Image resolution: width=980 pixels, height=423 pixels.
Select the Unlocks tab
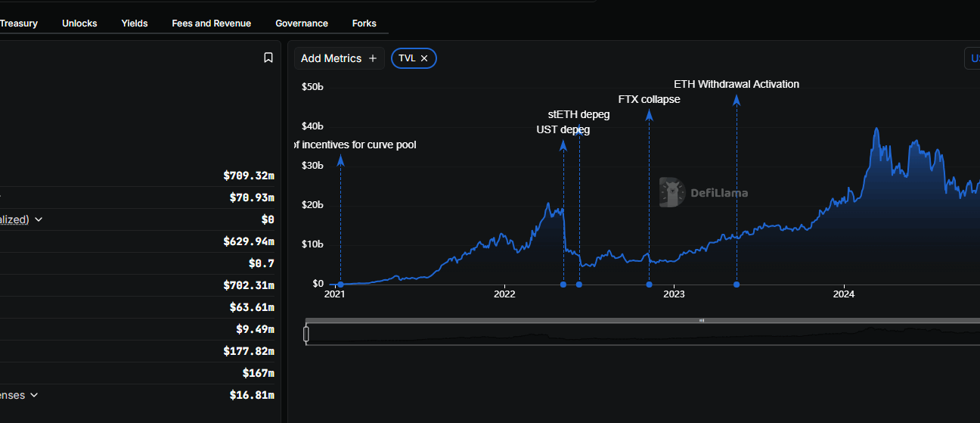[79, 23]
